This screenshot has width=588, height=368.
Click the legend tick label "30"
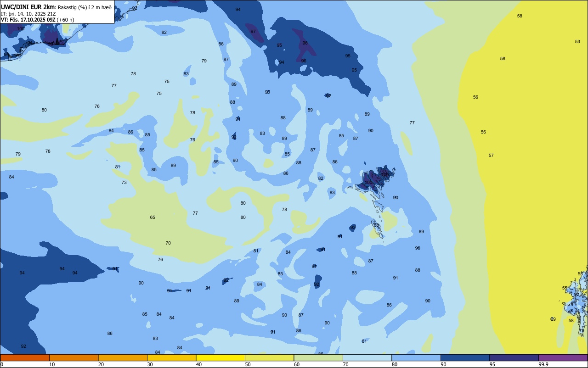tap(150, 364)
